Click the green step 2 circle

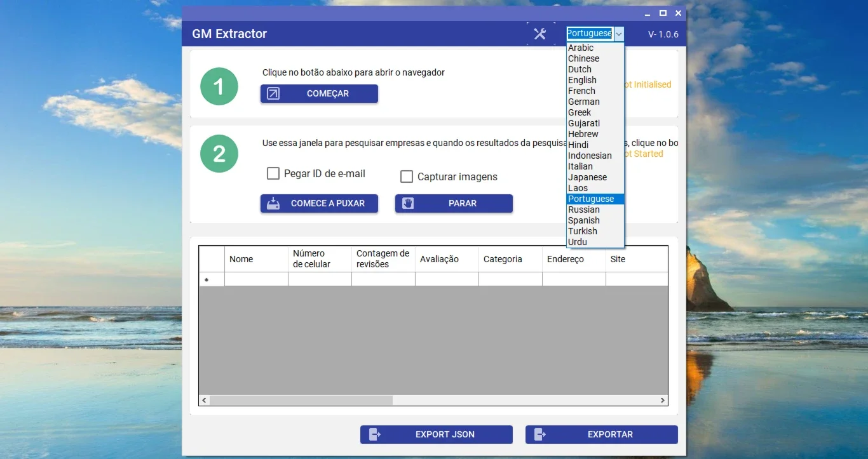point(219,154)
